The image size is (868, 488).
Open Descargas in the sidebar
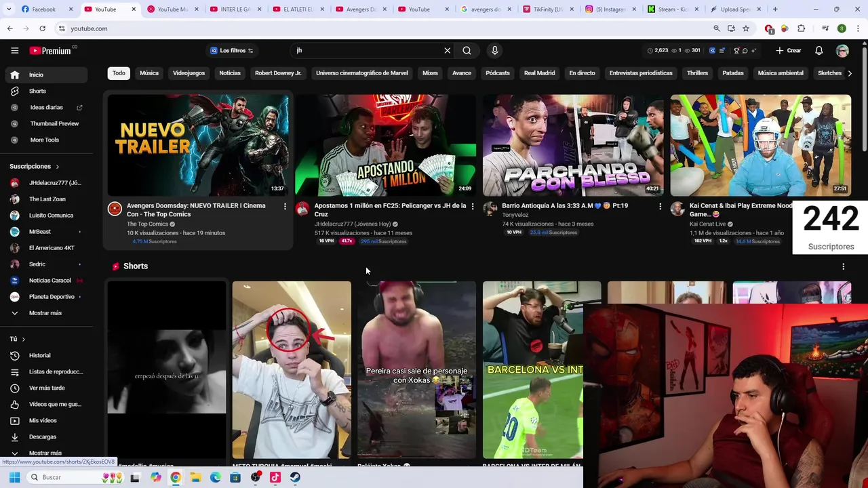[x=46, y=436]
